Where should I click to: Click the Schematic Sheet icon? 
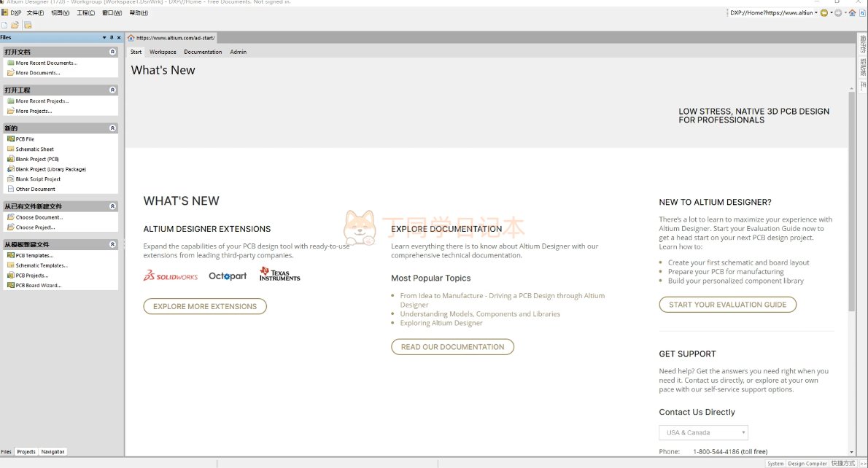point(10,149)
